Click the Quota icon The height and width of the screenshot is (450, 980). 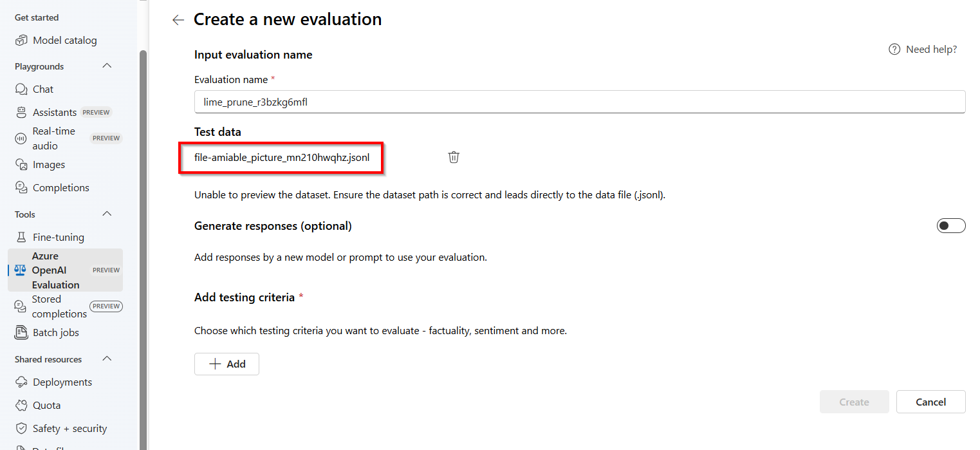(x=21, y=406)
